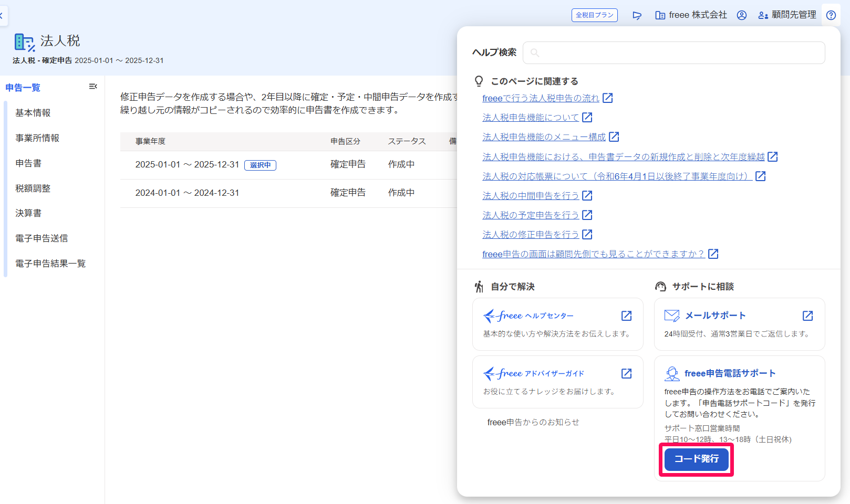Viewport: 850px width, 504px height.
Task: Open link about 申告書データの新規作成と削除と次年度繰越
Action: pyautogui.click(x=624, y=157)
